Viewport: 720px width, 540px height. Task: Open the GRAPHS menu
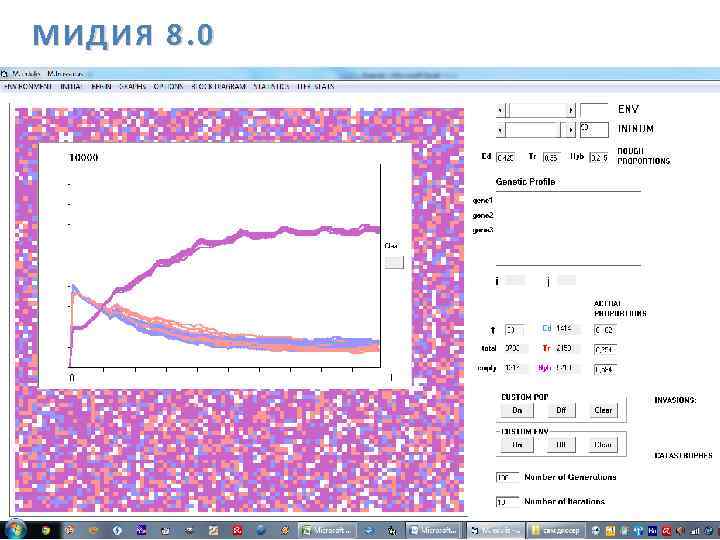[132, 86]
